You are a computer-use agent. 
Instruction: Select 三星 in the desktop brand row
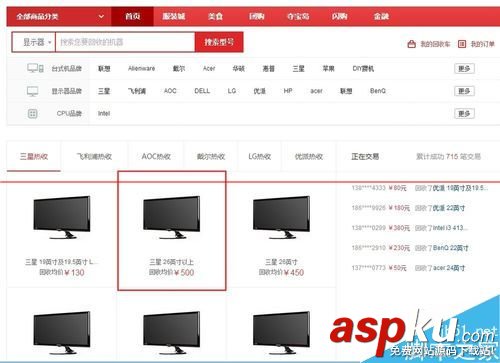[298, 69]
